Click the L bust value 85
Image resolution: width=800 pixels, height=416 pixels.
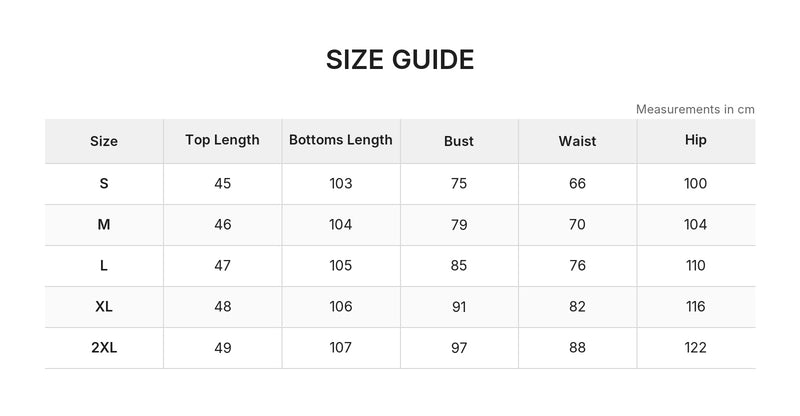pos(459,265)
